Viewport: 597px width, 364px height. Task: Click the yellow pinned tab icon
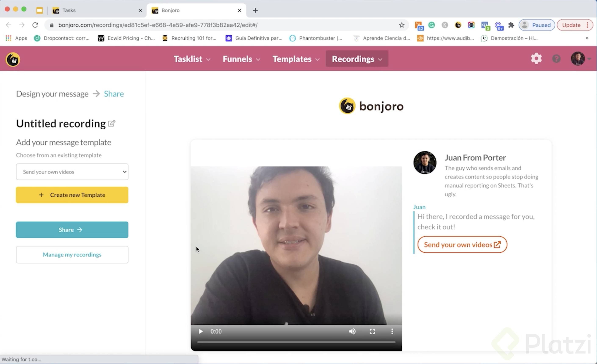(40, 10)
